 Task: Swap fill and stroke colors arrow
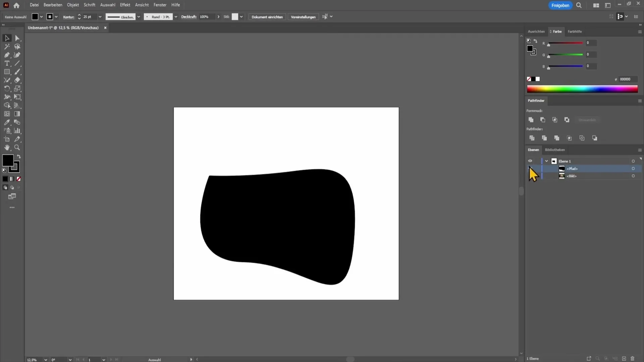[19, 157]
